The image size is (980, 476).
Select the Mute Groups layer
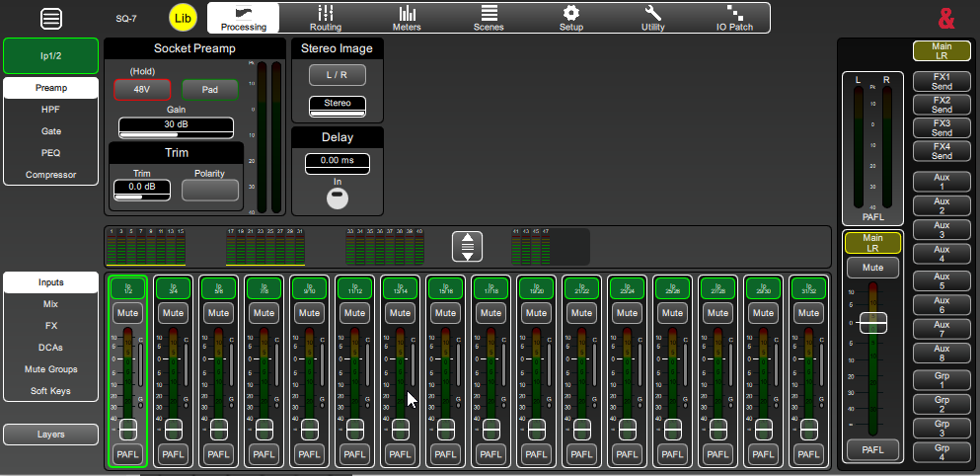(x=50, y=369)
